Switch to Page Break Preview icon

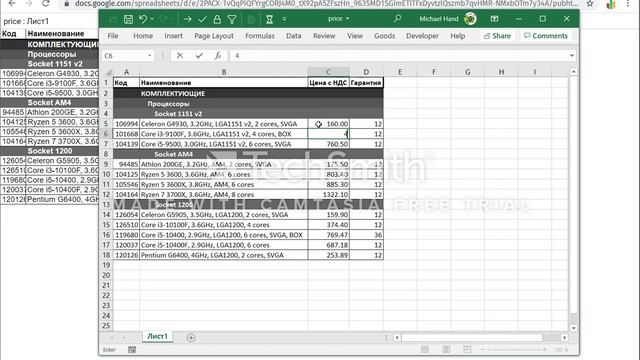click(x=467, y=349)
